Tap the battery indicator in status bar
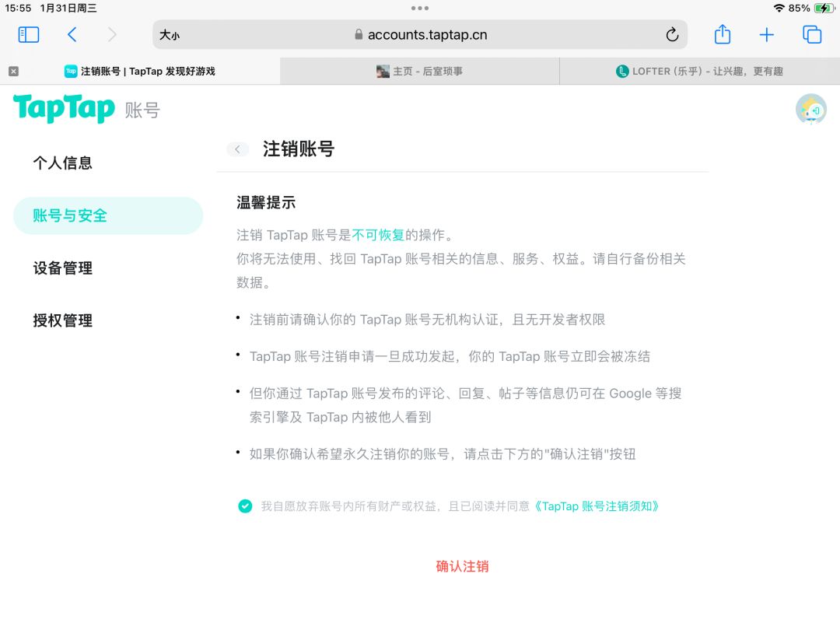840x630 pixels. pos(824,8)
